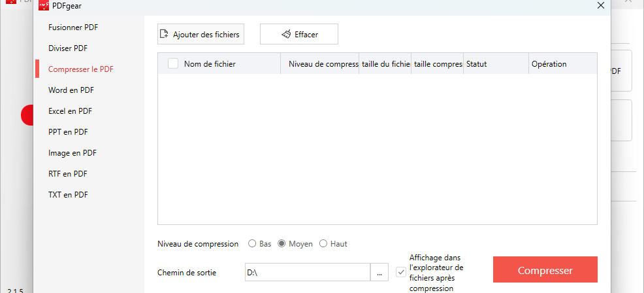Viewport: 644px width, 293px height.
Task: Close the PDFgear converter dialog
Action: click(601, 5)
